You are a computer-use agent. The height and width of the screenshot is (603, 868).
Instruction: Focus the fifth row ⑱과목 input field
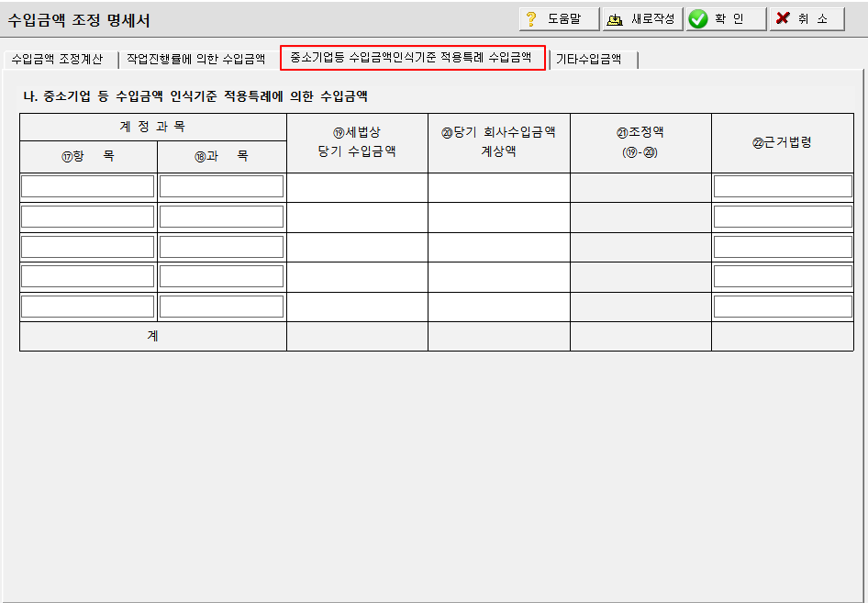coord(221,307)
